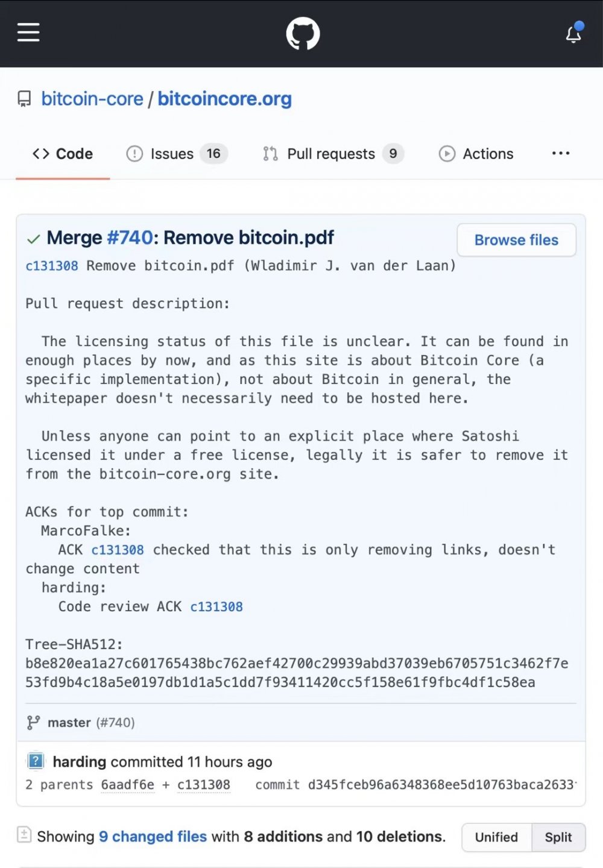Open the Code tab
603x868 pixels.
click(x=63, y=154)
